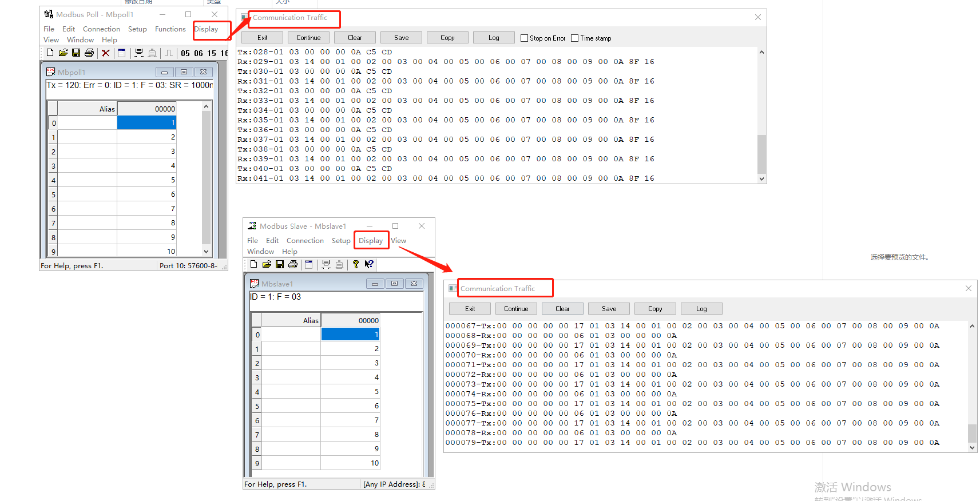
Task: Click the window definition icon in Modbus Slave
Action: [x=309, y=264]
